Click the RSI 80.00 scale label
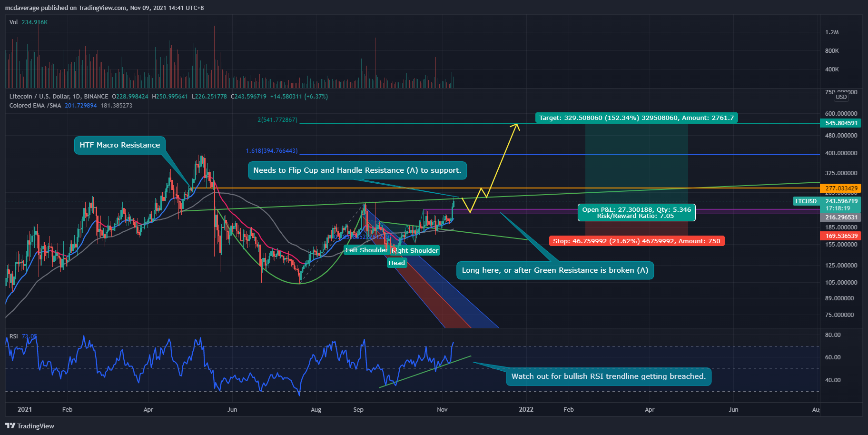 [x=833, y=335]
